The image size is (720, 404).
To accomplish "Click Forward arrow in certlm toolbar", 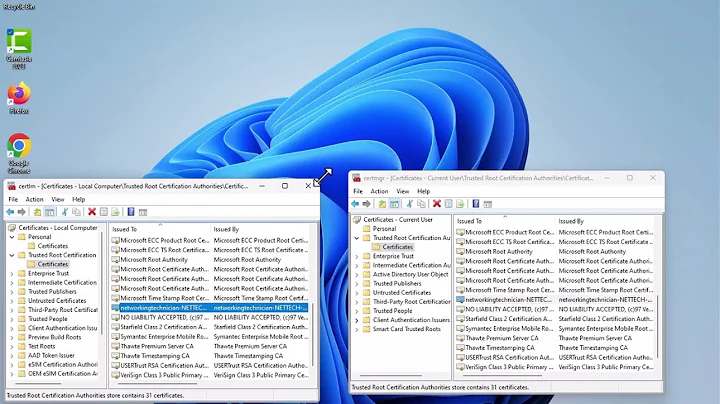I will (21, 212).
